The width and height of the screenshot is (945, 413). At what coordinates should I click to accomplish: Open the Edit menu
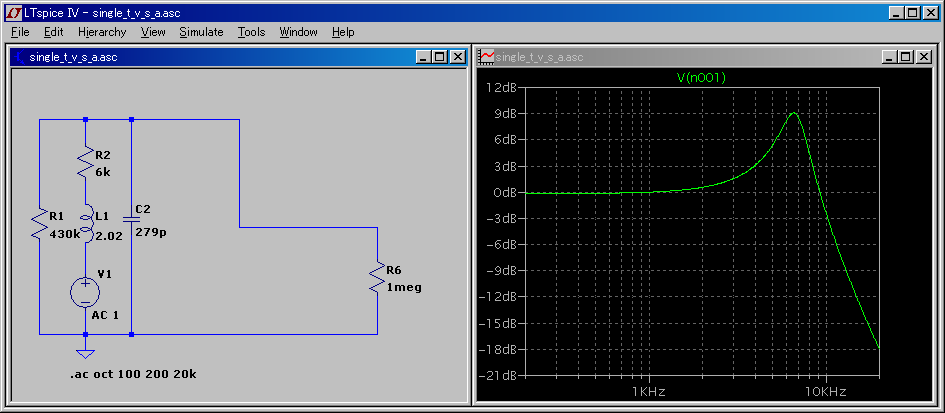pyautogui.click(x=54, y=32)
